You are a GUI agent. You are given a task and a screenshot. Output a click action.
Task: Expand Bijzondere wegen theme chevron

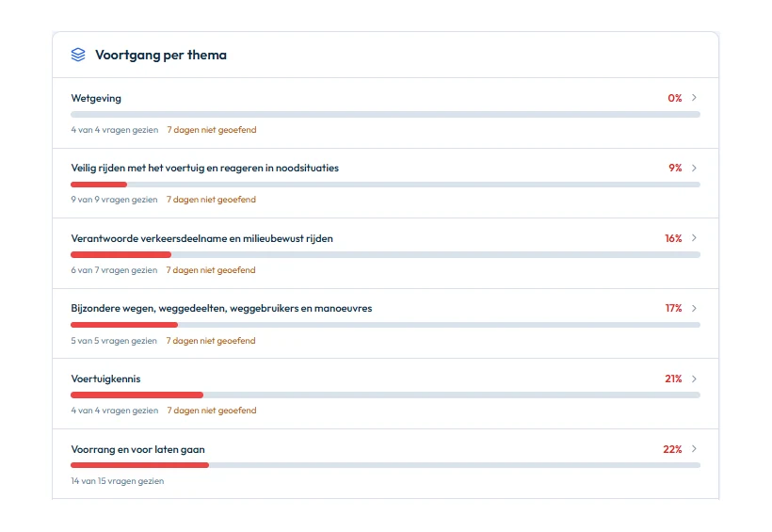(x=694, y=308)
